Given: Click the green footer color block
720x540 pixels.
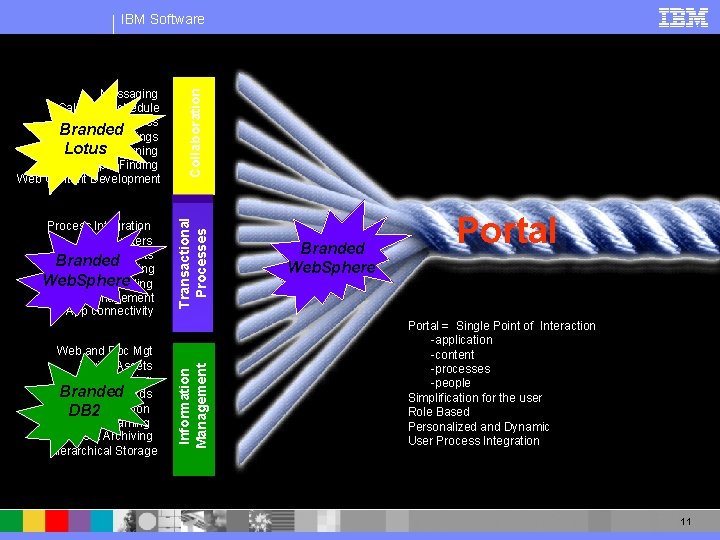Looking at the screenshot, I should pyautogui.click(x=11, y=521).
